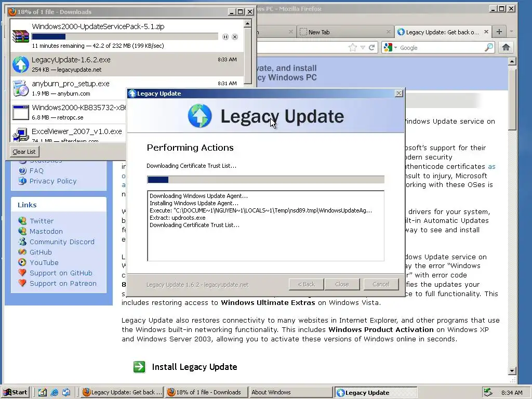This screenshot has width=532, height=399.
Task: Click Cancel in Legacy Update installer
Action: (381, 284)
